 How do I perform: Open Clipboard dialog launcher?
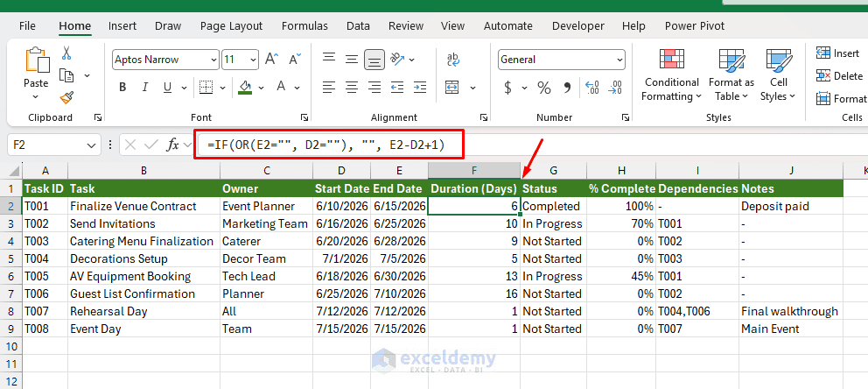[x=97, y=117]
